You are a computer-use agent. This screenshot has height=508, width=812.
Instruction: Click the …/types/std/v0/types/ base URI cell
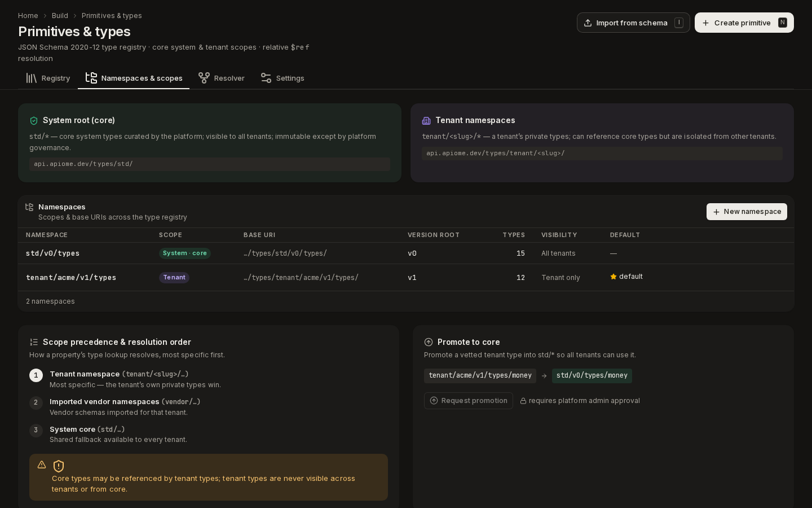pos(285,253)
